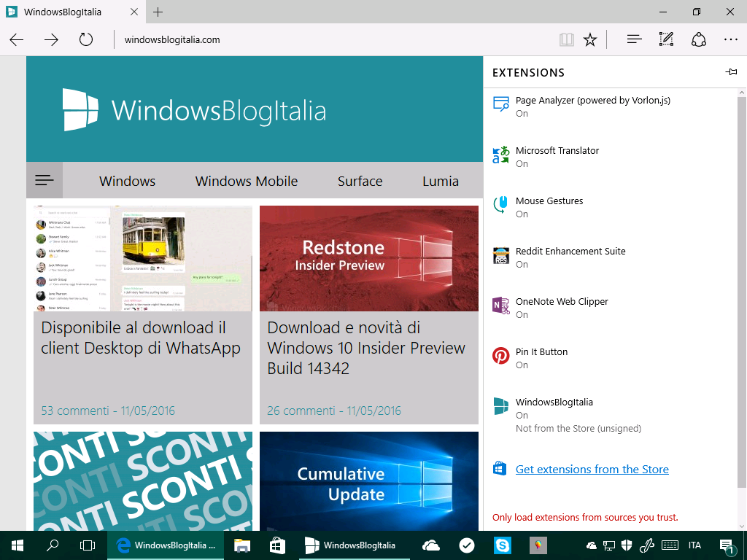Open taskbar search magnifier

[53, 545]
